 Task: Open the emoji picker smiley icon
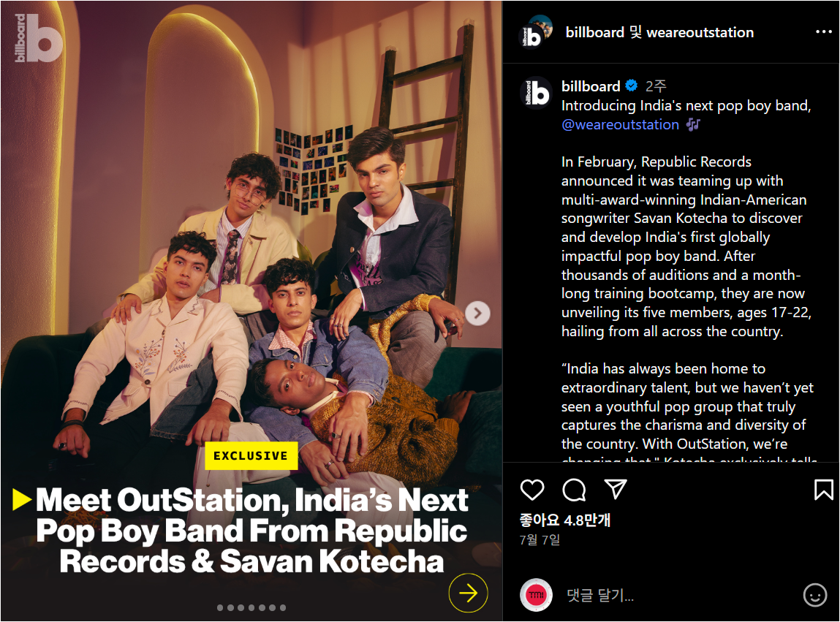pos(815,595)
